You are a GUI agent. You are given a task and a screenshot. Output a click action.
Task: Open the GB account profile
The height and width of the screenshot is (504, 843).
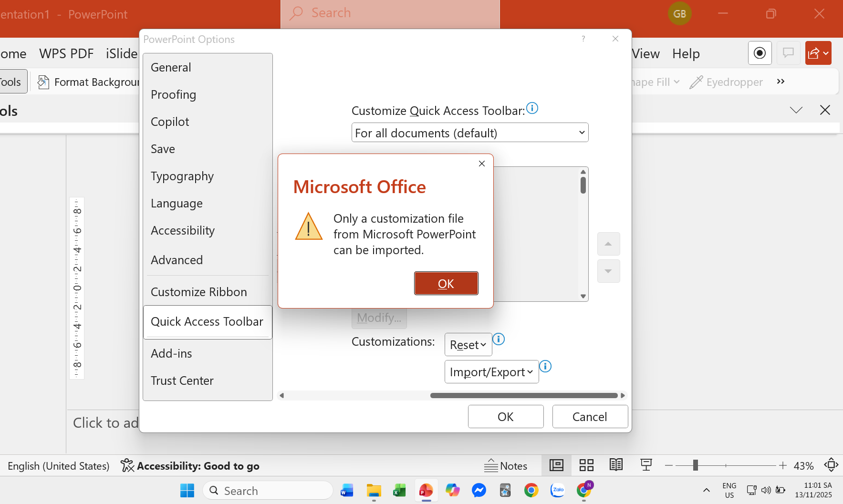pyautogui.click(x=680, y=14)
